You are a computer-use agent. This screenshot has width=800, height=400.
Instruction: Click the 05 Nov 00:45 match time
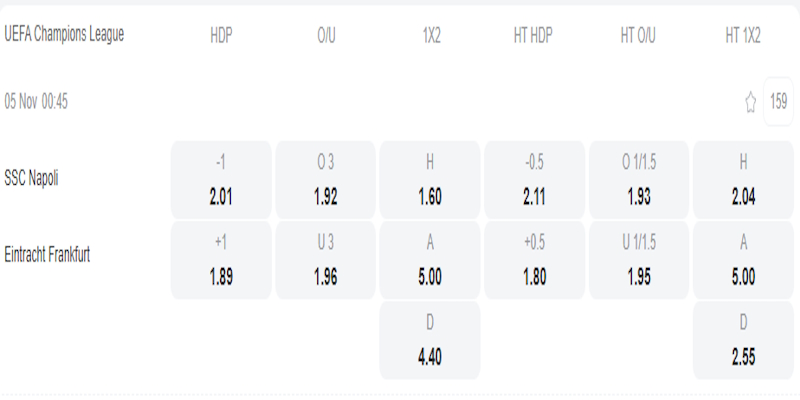[x=36, y=101]
